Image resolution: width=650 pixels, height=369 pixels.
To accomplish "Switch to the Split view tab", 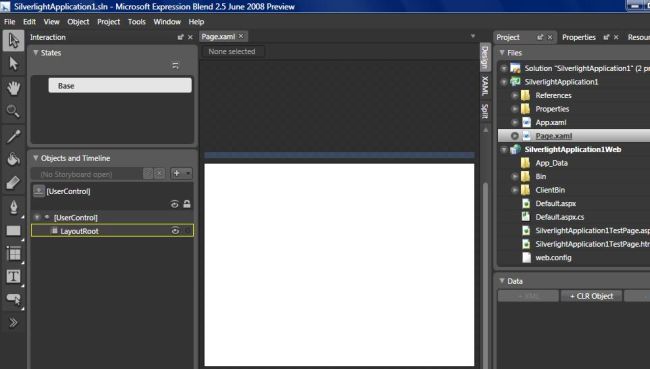I will point(485,111).
